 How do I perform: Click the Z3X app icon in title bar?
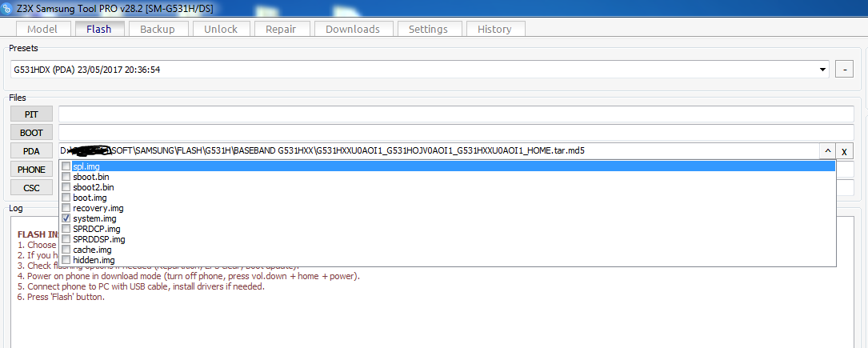tap(6, 9)
